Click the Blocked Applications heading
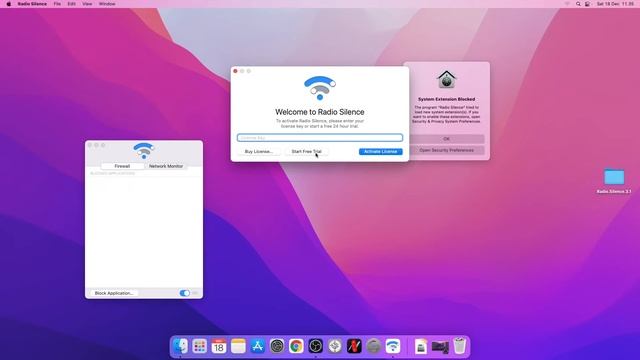The image size is (640, 360). (x=112, y=173)
